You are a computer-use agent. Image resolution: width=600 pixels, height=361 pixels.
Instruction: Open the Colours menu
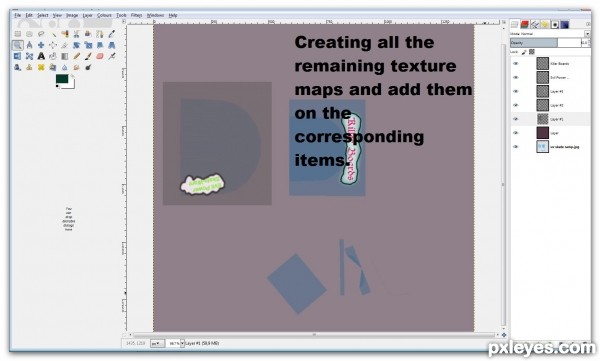104,15
